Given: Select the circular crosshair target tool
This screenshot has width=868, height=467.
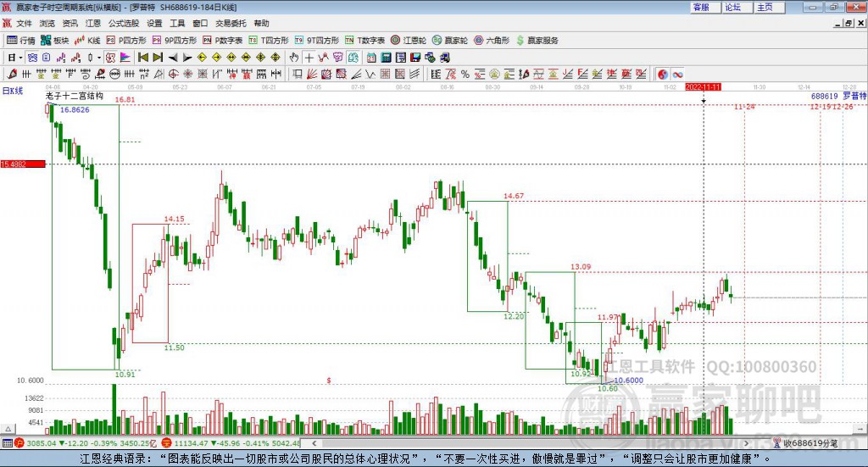Looking at the screenshot, I should [x=173, y=74].
